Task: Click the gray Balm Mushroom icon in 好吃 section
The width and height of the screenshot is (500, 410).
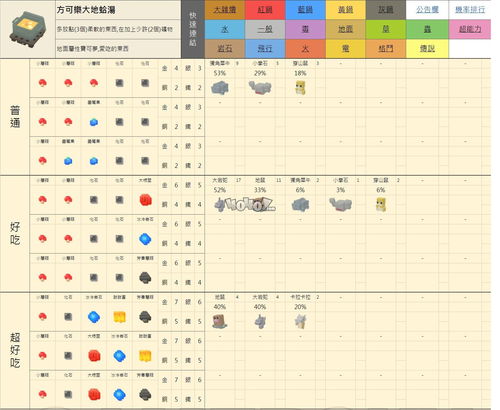Action: click(145, 278)
